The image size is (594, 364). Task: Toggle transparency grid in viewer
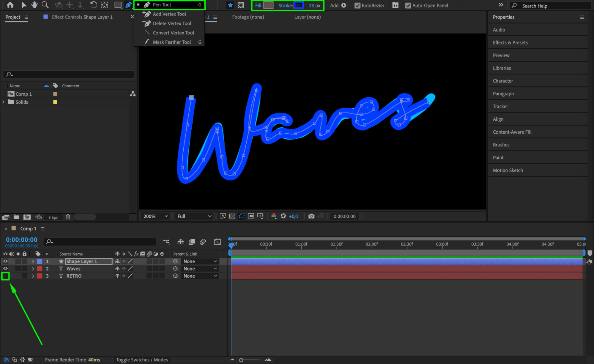(x=232, y=216)
